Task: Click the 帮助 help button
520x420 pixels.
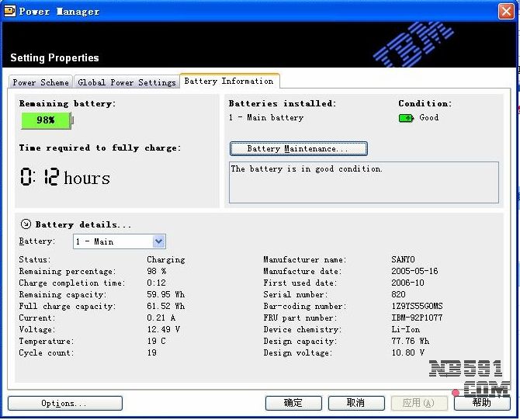Action: pos(482,404)
